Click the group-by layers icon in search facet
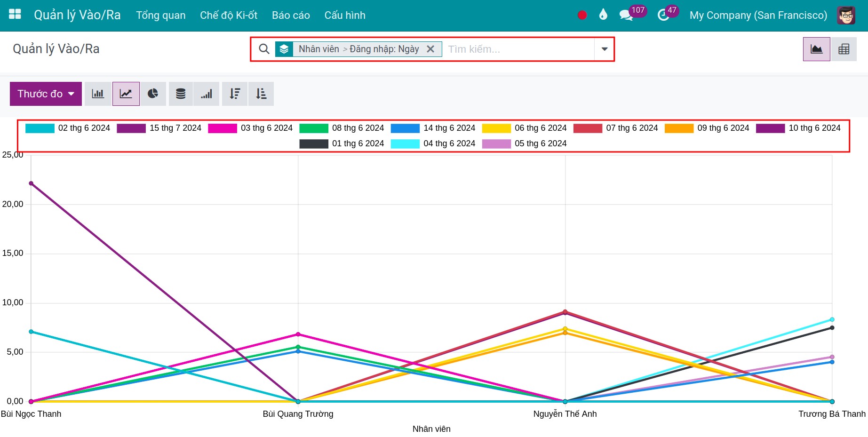 point(284,49)
